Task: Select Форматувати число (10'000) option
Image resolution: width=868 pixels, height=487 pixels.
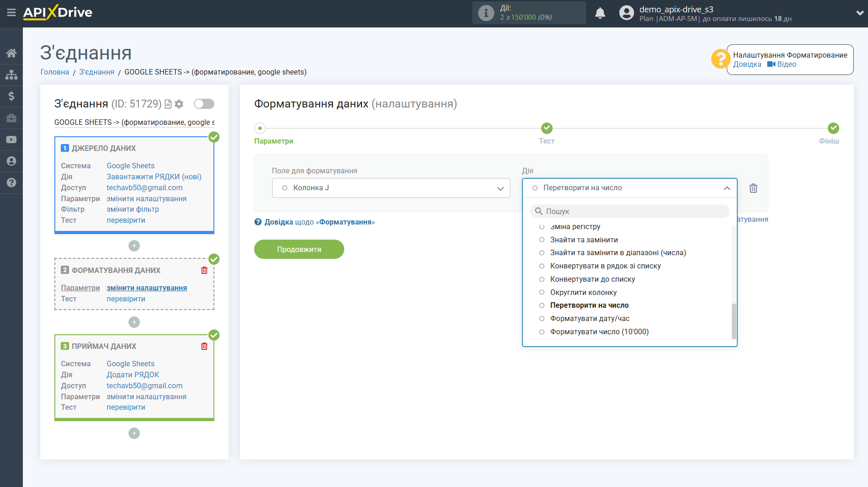Action: (599, 332)
